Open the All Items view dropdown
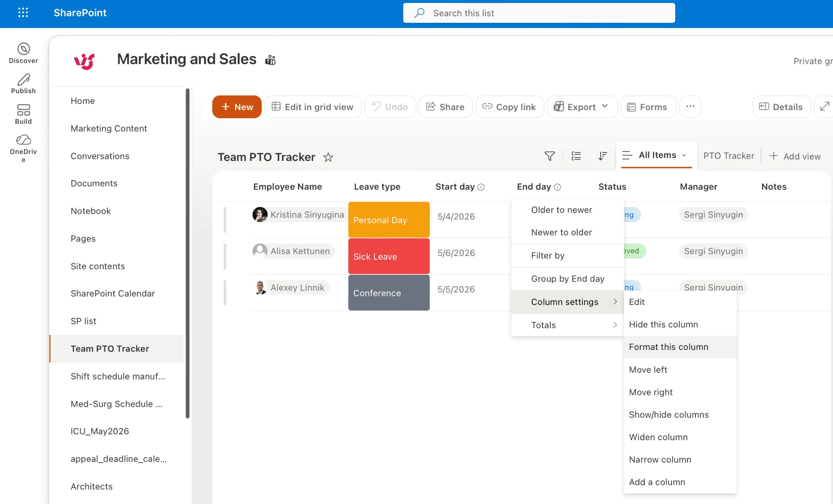 coord(656,155)
